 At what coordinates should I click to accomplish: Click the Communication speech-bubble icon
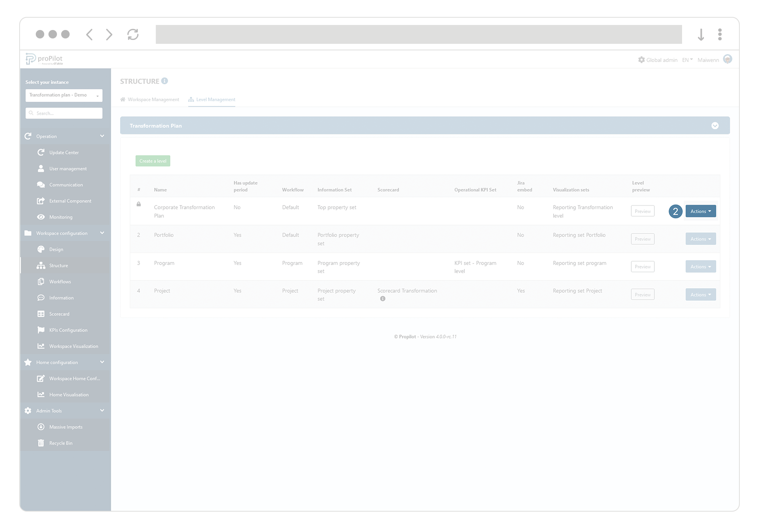(41, 185)
